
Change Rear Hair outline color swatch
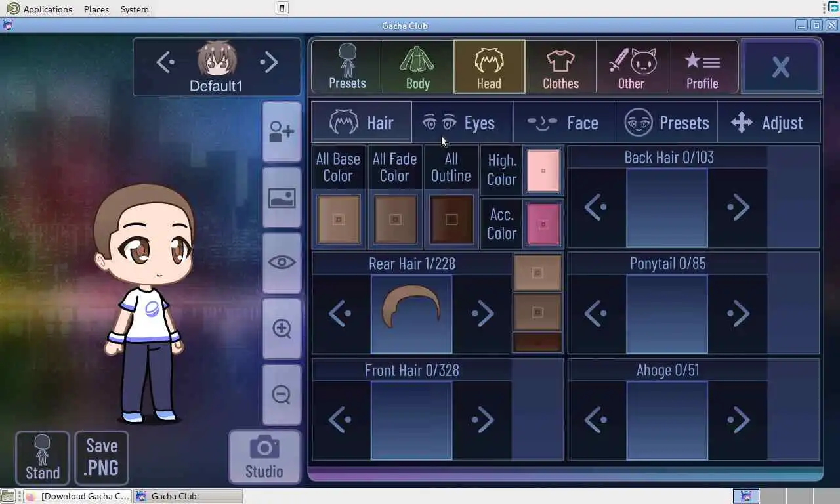537,343
